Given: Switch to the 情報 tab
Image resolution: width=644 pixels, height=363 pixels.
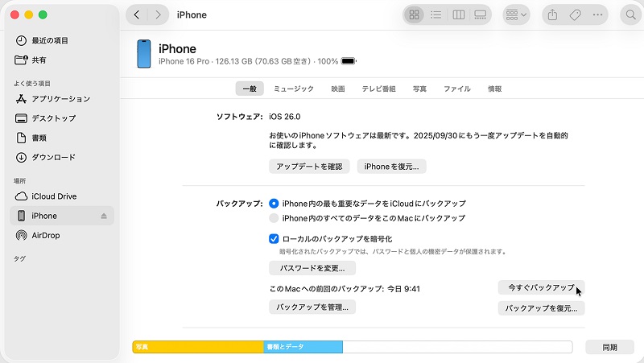Looking at the screenshot, I should tap(494, 89).
